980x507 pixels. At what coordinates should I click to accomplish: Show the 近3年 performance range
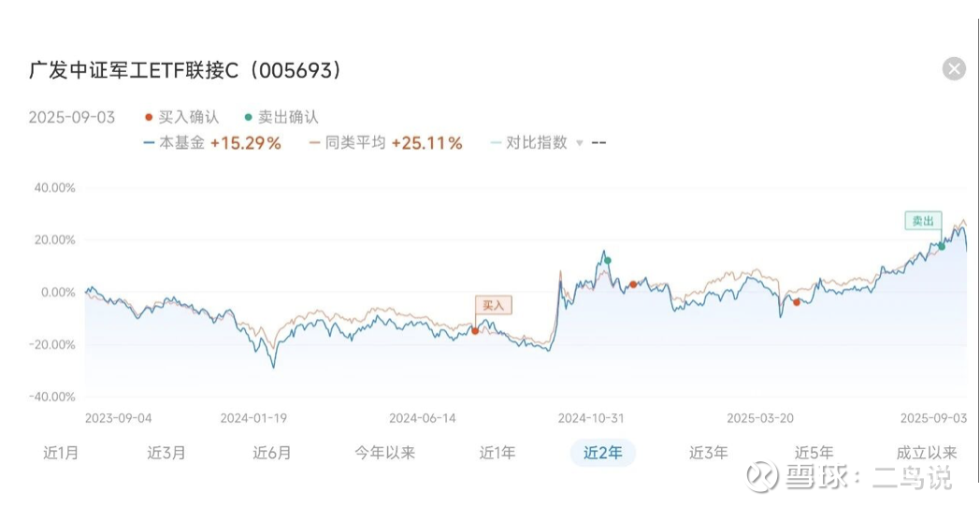click(709, 453)
